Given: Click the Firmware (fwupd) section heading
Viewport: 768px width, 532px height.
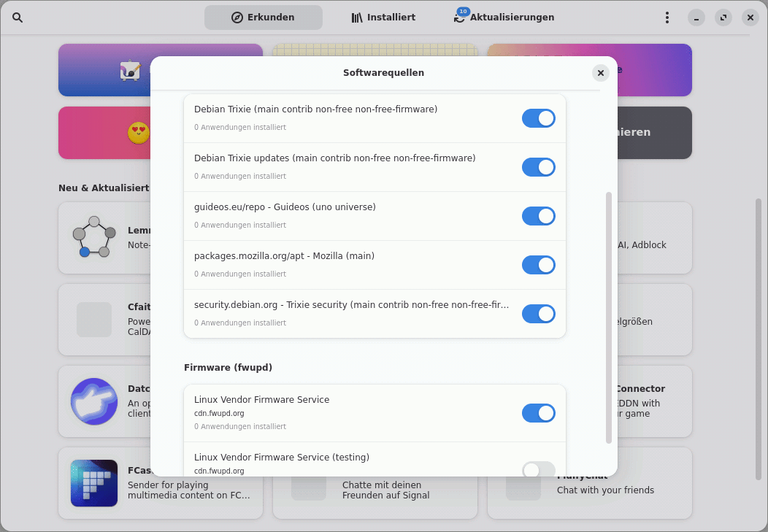Looking at the screenshot, I should pyautogui.click(x=229, y=368).
